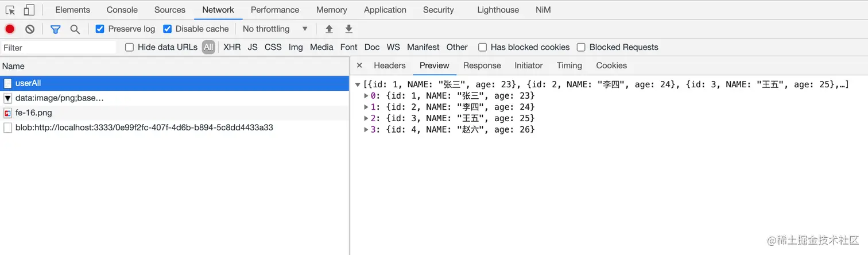Select the Preview tab of request
This screenshot has width=868, height=255.
pyautogui.click(x=435, y=65)
